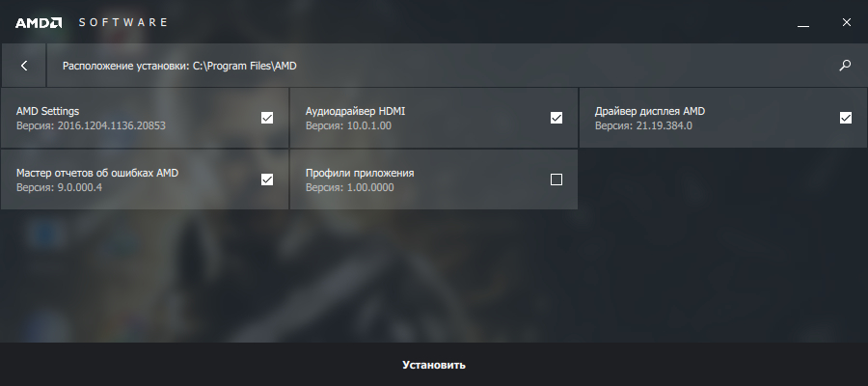Click Мастер отчетов об ошибках AMD name
This screenshot has width=868, height=386.
[x=97, y=173]
